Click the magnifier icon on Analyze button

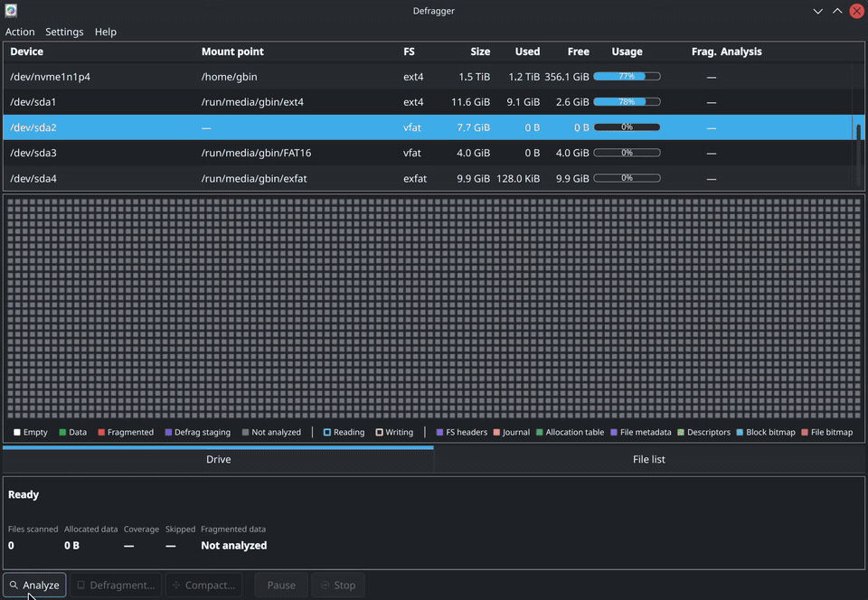[x=14, y=585]
